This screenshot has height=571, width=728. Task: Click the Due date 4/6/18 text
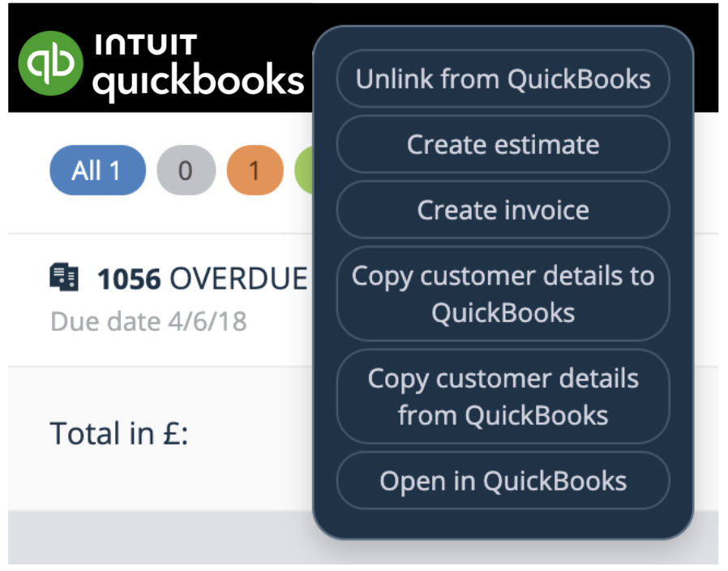pyautogui.click(x=148, y=321)
